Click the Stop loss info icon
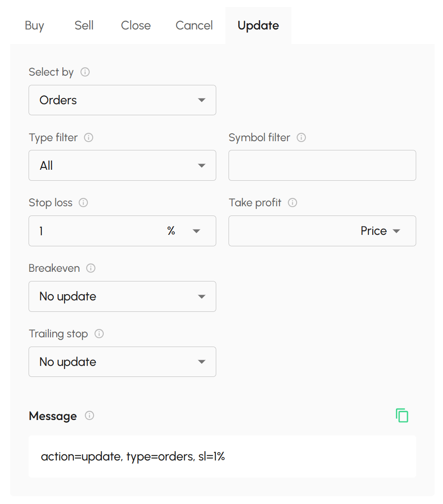 point(83,203)
